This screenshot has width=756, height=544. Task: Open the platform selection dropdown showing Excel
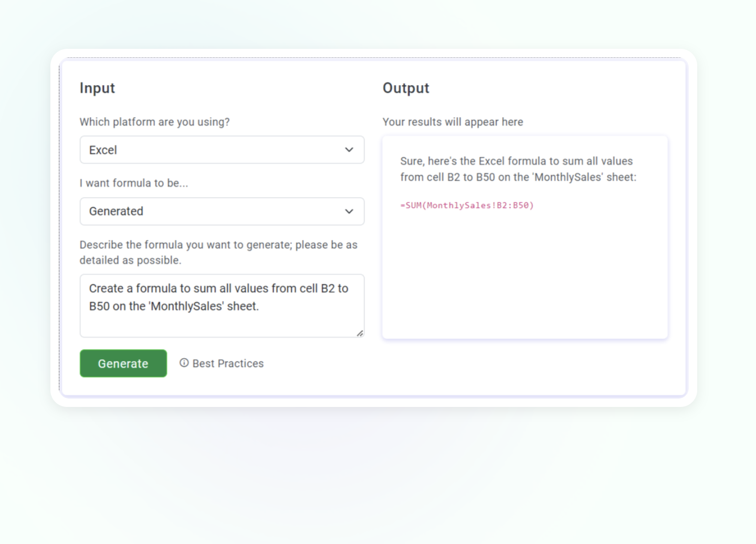click(x=222, y=150)
